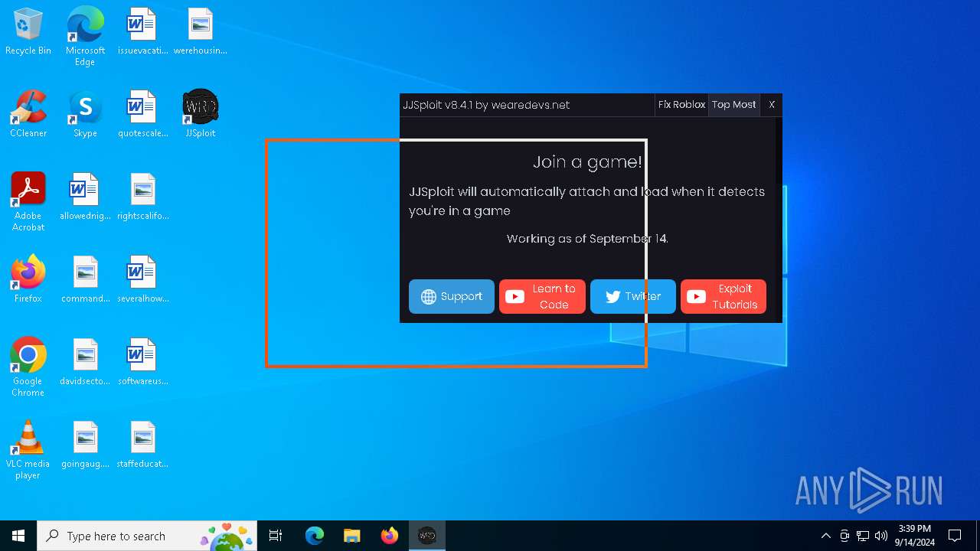Select the quotescale... Word document
This screenshot has height=551, width=980.
(142, 115)
